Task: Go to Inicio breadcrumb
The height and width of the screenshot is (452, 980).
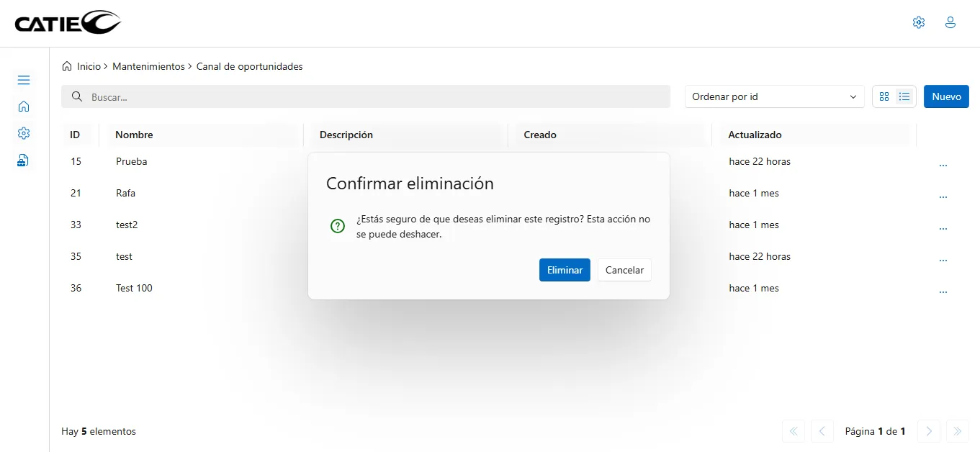Action: coord(89,66)
